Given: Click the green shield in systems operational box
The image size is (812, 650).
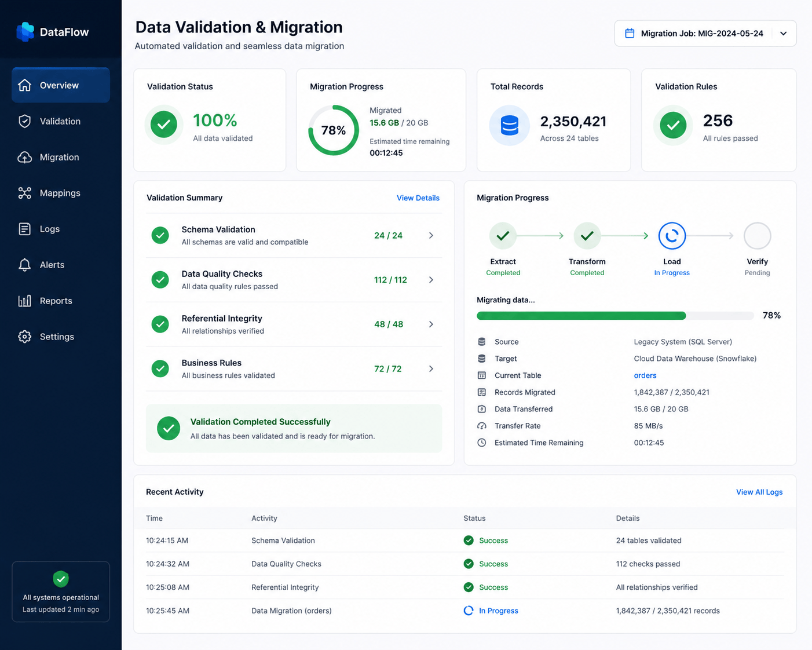Looking at the screenshot, I should point(61,579).
